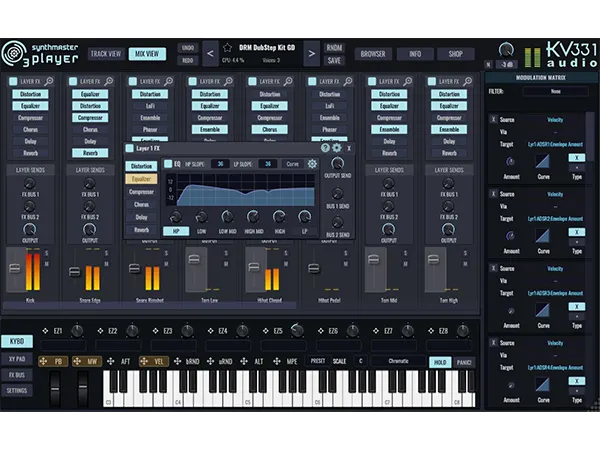Open the SHOP
Viewport: 600px width, 450px height.
455,54
